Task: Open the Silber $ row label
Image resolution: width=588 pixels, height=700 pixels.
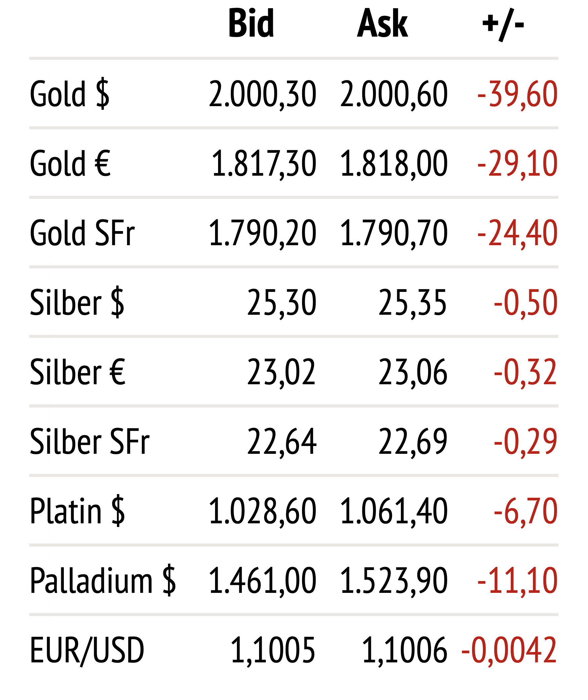Action: [x=77, y=303]
